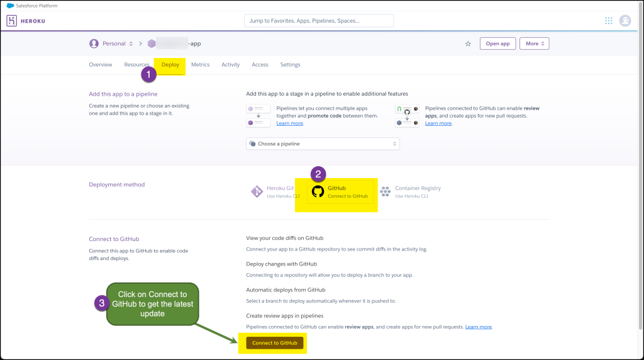Click the pipeline promote code illustration
Image resolution: width=644 pixels, height=360 pixels.
coord(258,116)
